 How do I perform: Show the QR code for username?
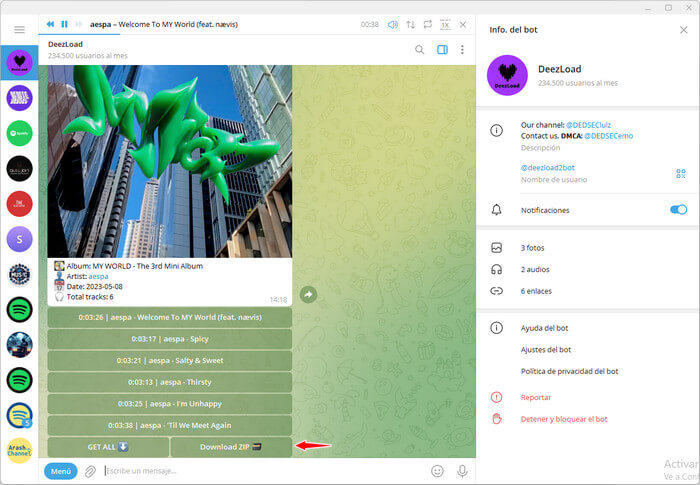tap(681, 173)
